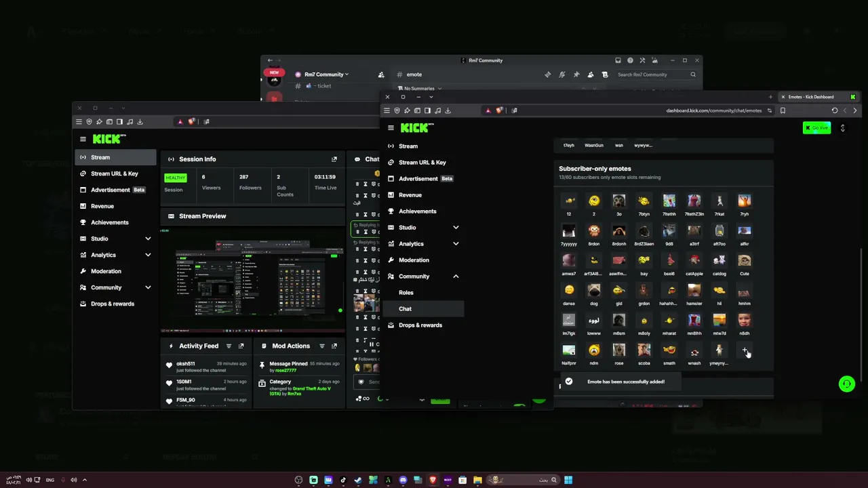Click the 'aft7oo' jar emote

point(719,230)
